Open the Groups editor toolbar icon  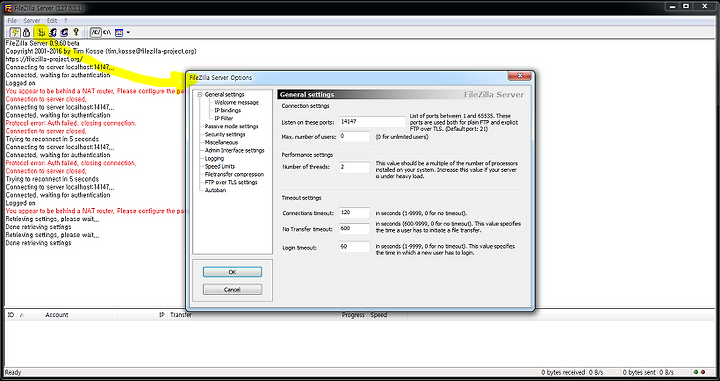[64, 33]
